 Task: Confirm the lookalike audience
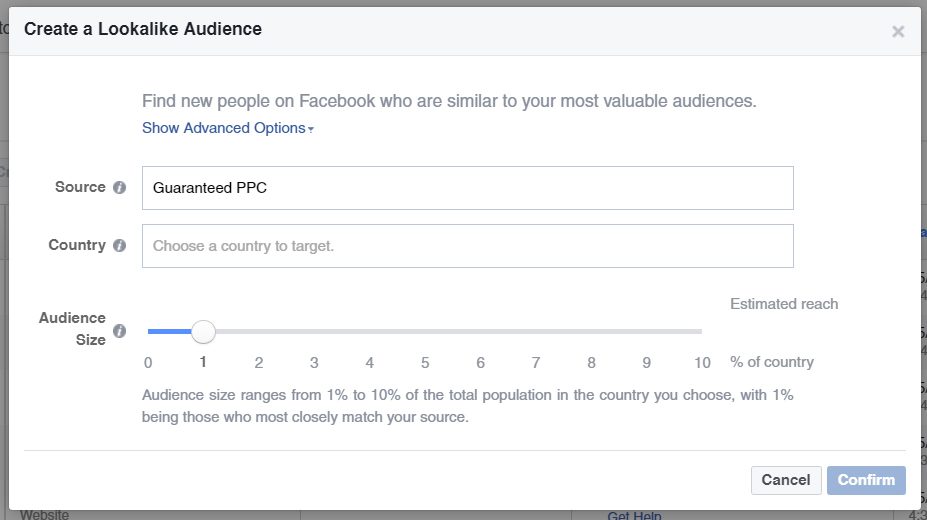pyautogui.click(x=866, y=480)
